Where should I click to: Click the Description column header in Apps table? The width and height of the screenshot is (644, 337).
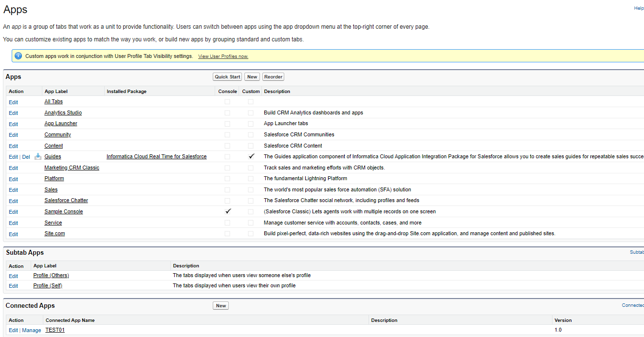(x=277, y=91)
